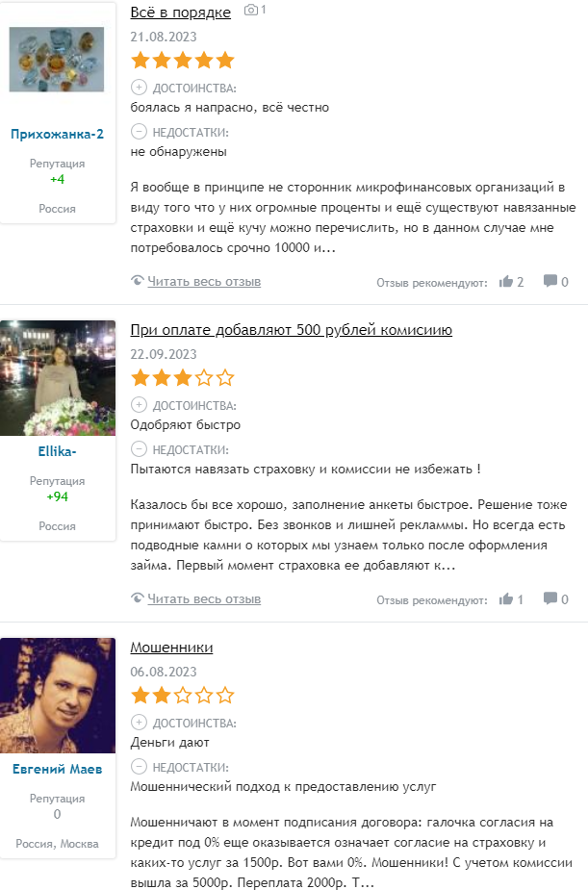Visit profile of user Ellika-
Image resolution: width=588 pixels, height=890 pixels.
(58, 451)
